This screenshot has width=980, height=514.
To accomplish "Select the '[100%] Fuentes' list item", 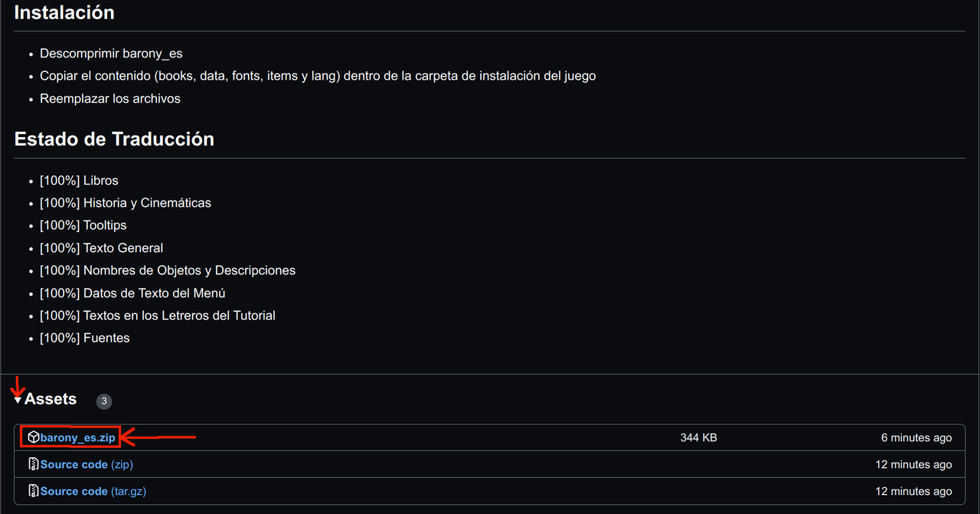I will coord(85,338).
